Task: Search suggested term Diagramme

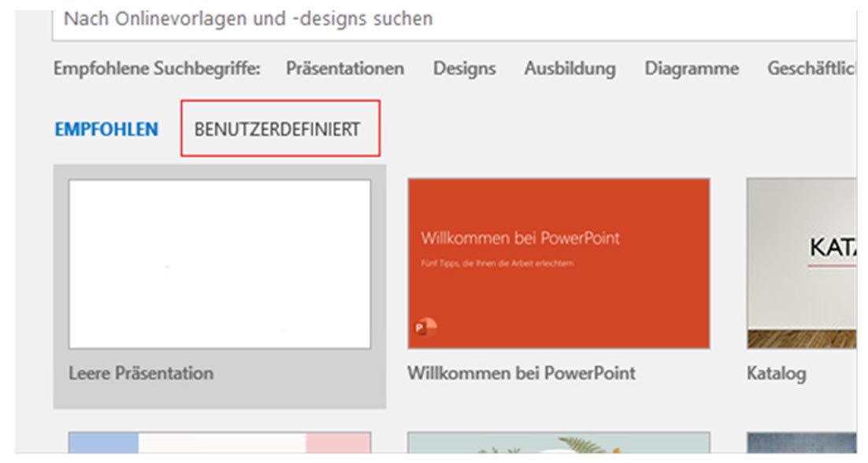Action: pyautogui.click(x=692, y=69)
